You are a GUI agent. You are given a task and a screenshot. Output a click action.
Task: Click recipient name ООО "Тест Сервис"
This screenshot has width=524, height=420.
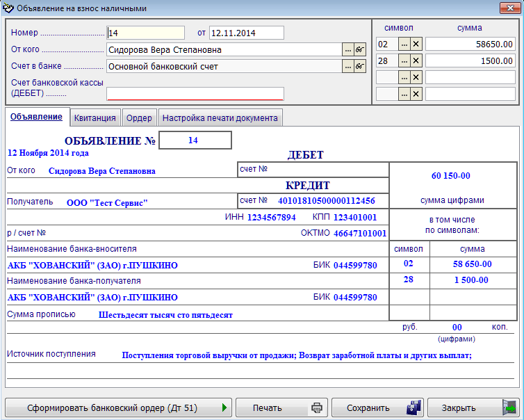107,202
